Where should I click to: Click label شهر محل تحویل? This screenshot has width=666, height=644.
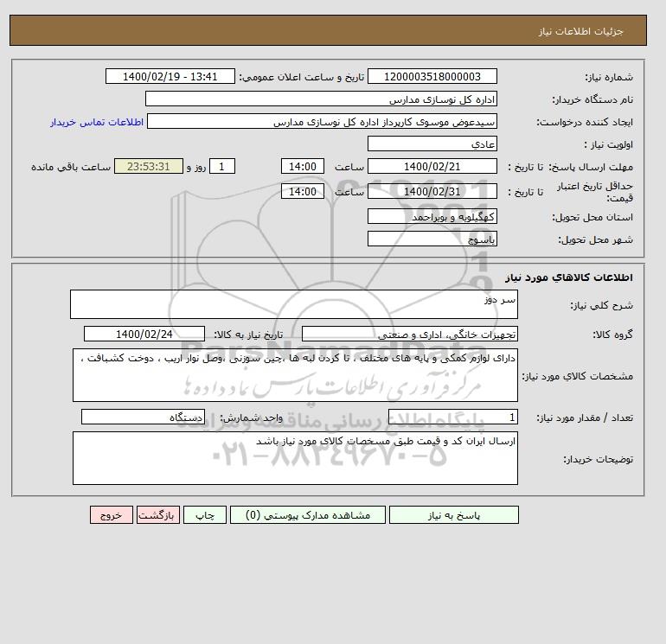[595, 239]
